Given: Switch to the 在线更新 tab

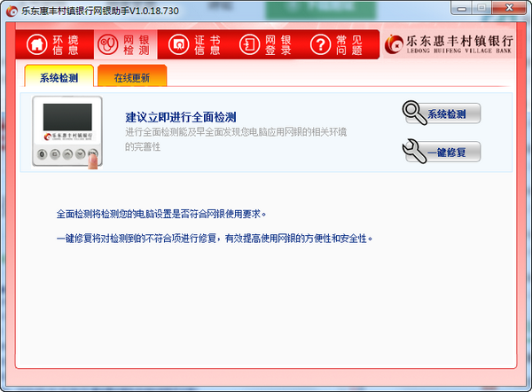Looking at the screenshot, I should click(x=132, y=76).
